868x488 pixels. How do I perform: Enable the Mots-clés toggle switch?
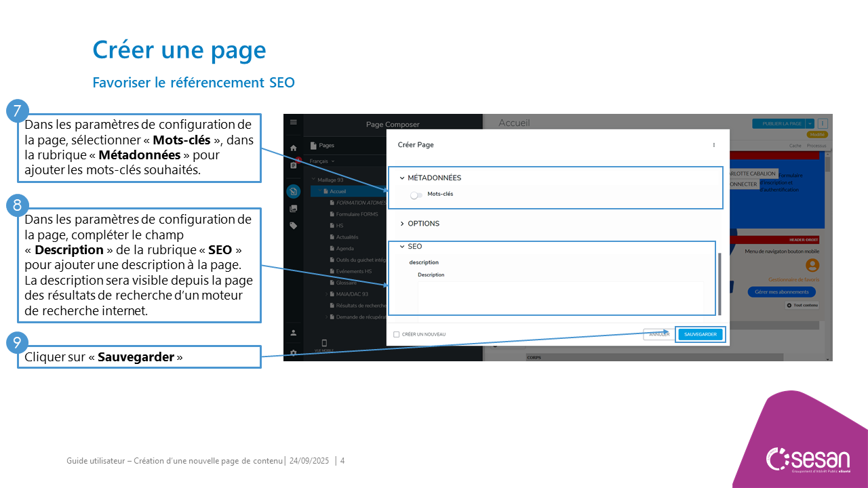point(416,195)
